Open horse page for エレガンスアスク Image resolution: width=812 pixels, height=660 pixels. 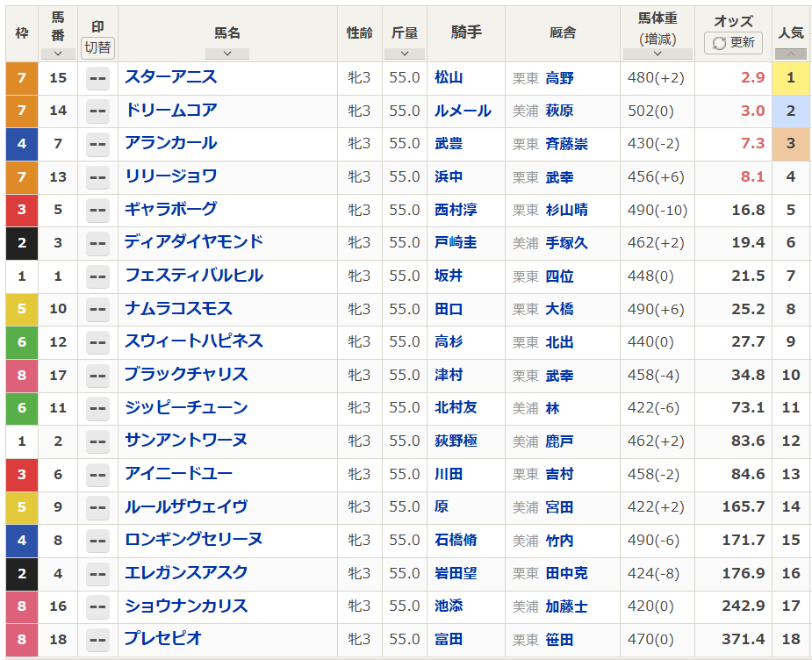(x=186, y=572)
